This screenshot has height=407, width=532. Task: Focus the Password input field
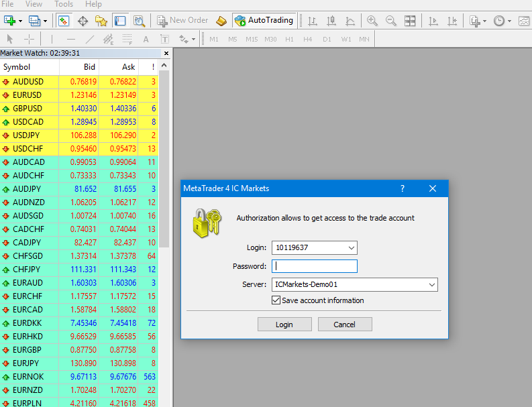coord(315,266)
